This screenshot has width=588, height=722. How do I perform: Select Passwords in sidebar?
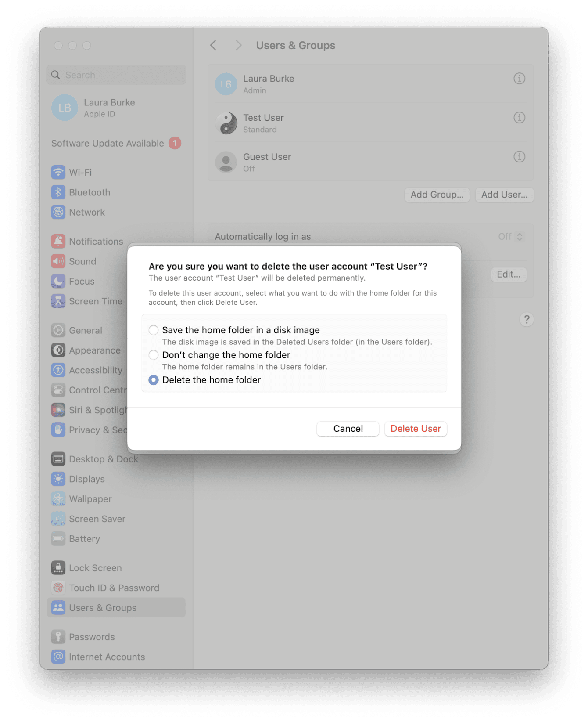coord(116,637)
